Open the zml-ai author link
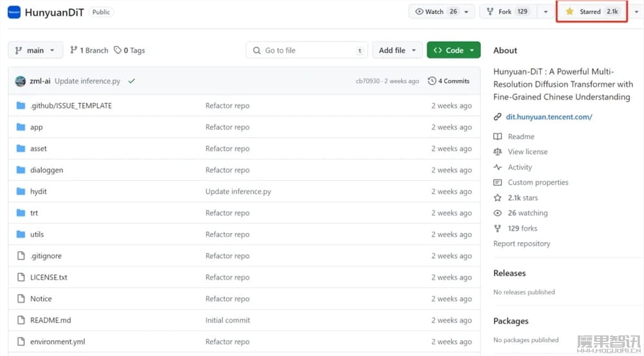This screenshot has height=356, width=644. [x=40, y=81]
